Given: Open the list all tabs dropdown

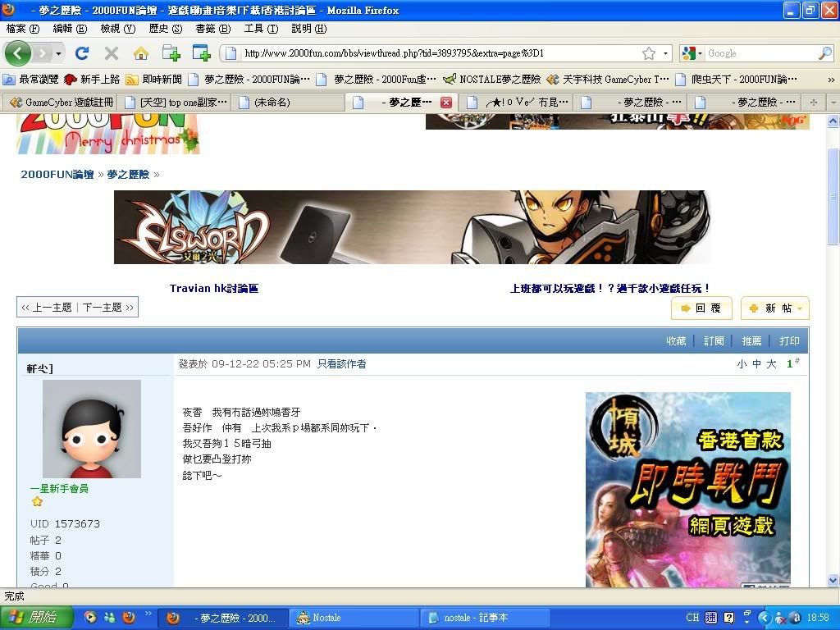Looking at the screenshot, I should 833,102.
